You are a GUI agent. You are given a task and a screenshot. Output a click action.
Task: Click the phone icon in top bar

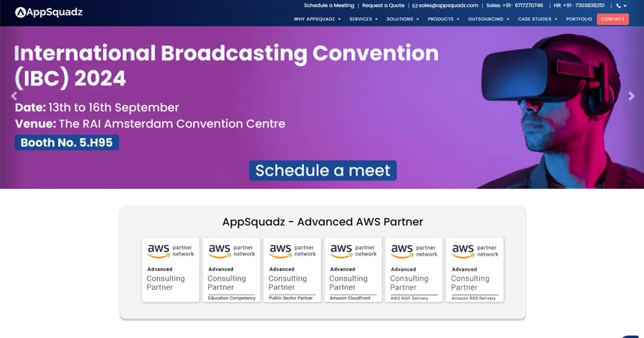(618, 6)
